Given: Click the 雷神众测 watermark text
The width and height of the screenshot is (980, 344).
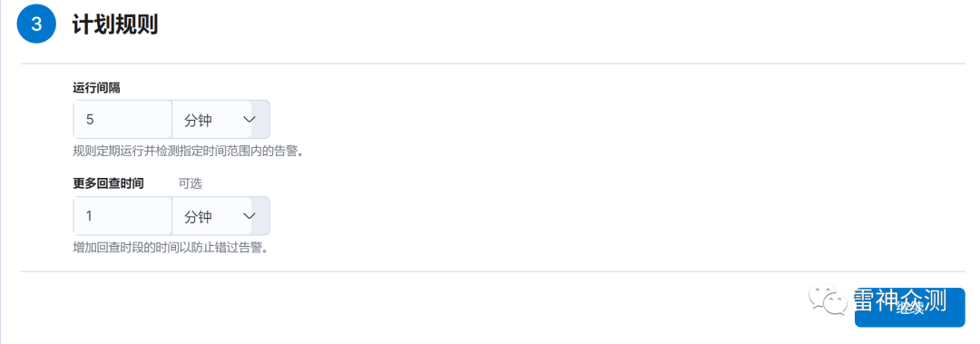Looking at the screenshot, I should coord(900,301).
